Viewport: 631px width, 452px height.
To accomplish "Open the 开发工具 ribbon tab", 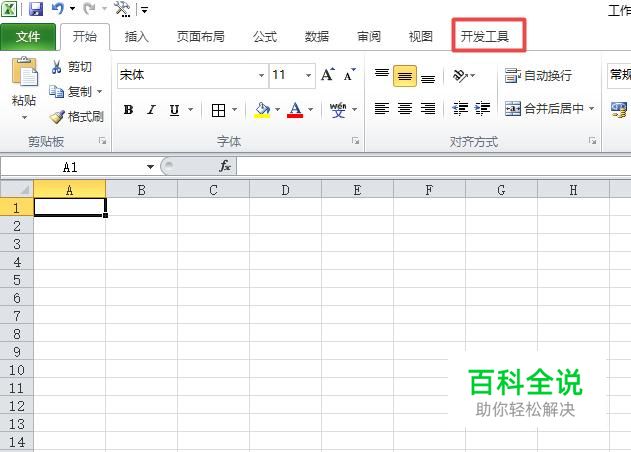I will point(485,37).
